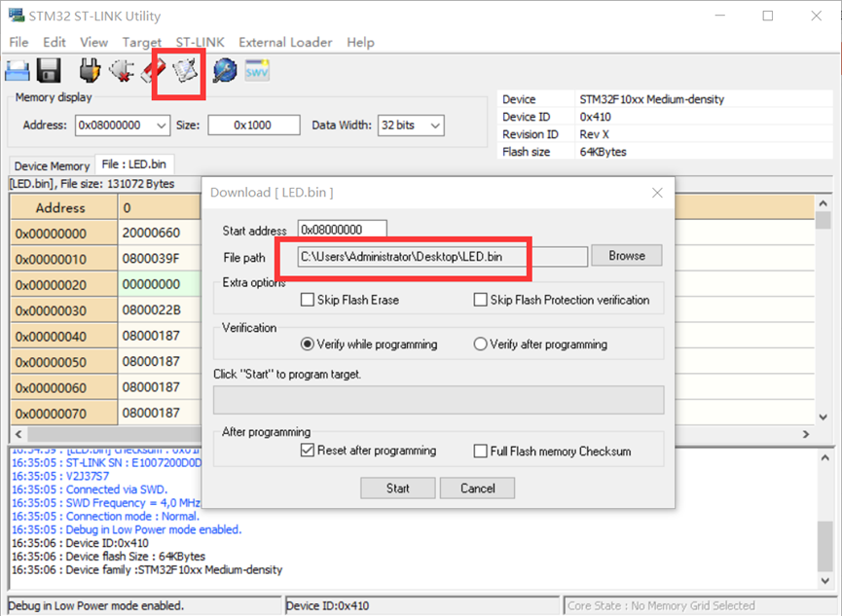842x616 pixels.
Task: Click the Flash size 64KBytes value
Action: click(x=603, y=152)
